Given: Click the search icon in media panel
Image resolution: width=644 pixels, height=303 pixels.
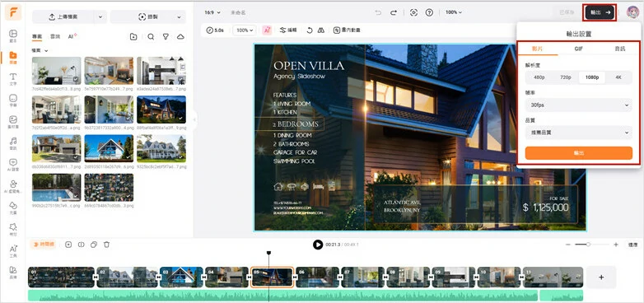Looking at the screenshot, I should click(x=151, y=37).
